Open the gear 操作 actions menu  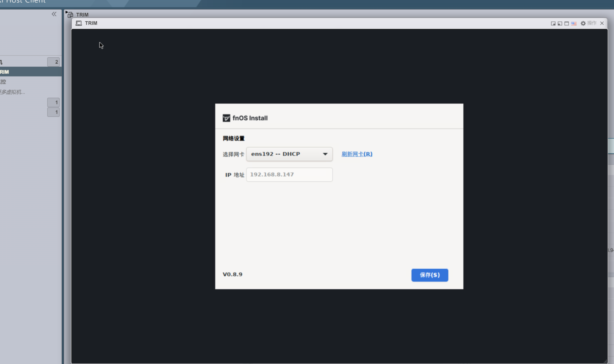[588, 23]
